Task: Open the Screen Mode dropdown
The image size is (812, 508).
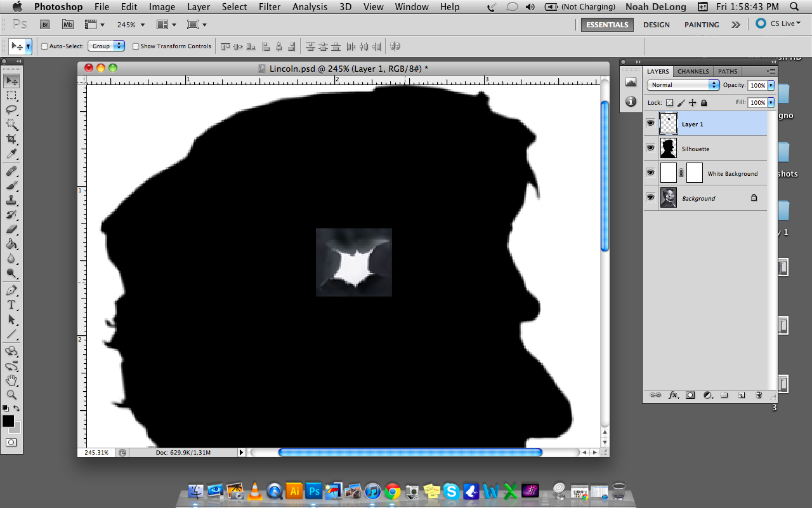Action: pyautogui.click(x=197, y=25)
